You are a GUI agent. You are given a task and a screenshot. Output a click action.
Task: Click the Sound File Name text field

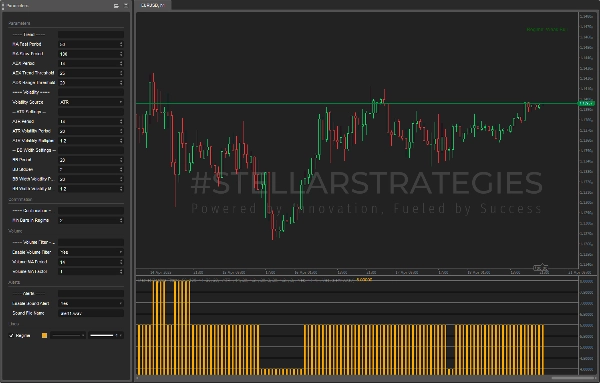point(91,313)
